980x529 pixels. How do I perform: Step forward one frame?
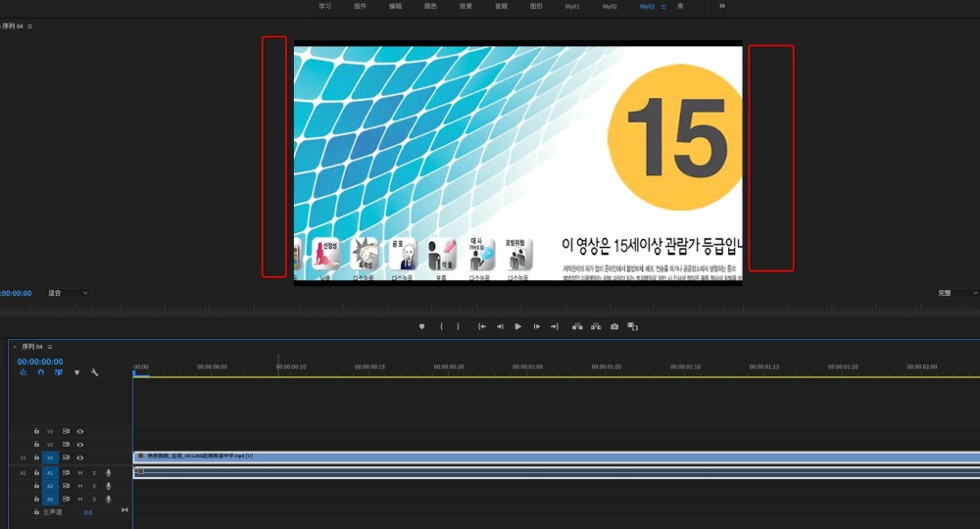pyautogui.click(x=537, y=326)
